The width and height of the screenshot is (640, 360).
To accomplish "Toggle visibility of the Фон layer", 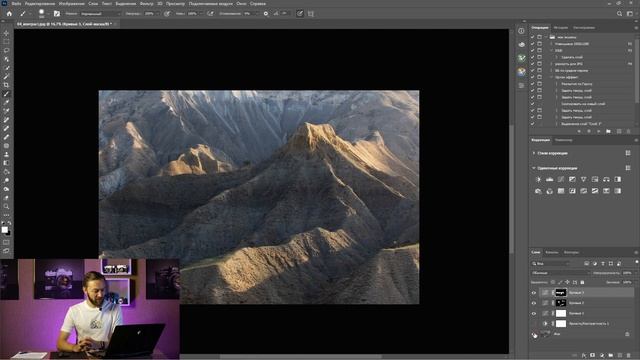I will tap(534, 334).
